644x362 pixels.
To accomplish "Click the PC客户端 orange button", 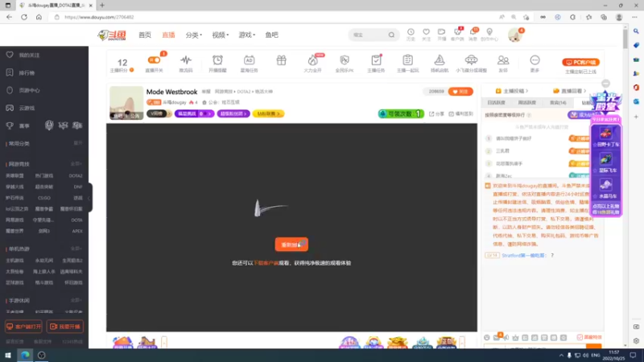I will tap(580, 63).
